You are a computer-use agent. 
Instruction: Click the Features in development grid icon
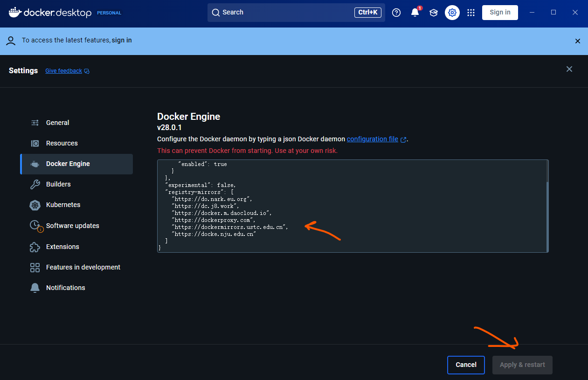(35, 267)
